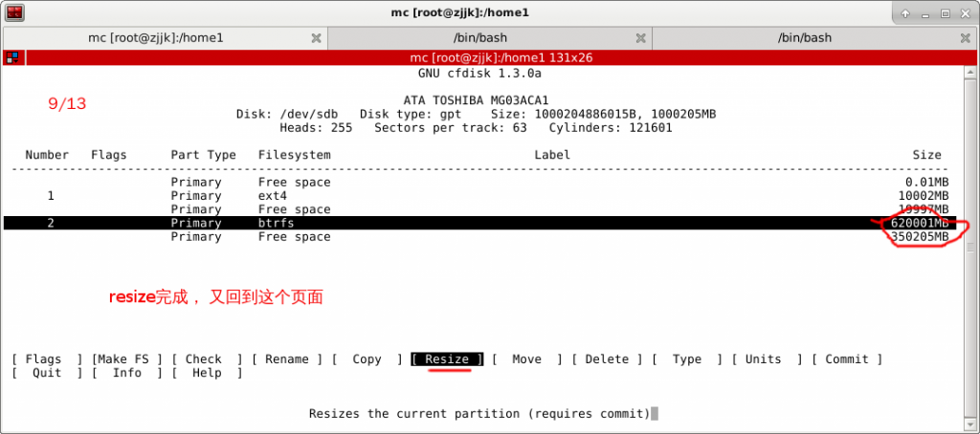Maximize the terminal window
The height and width of the screenshot is (434, 980).
click(x=945, y=13)
